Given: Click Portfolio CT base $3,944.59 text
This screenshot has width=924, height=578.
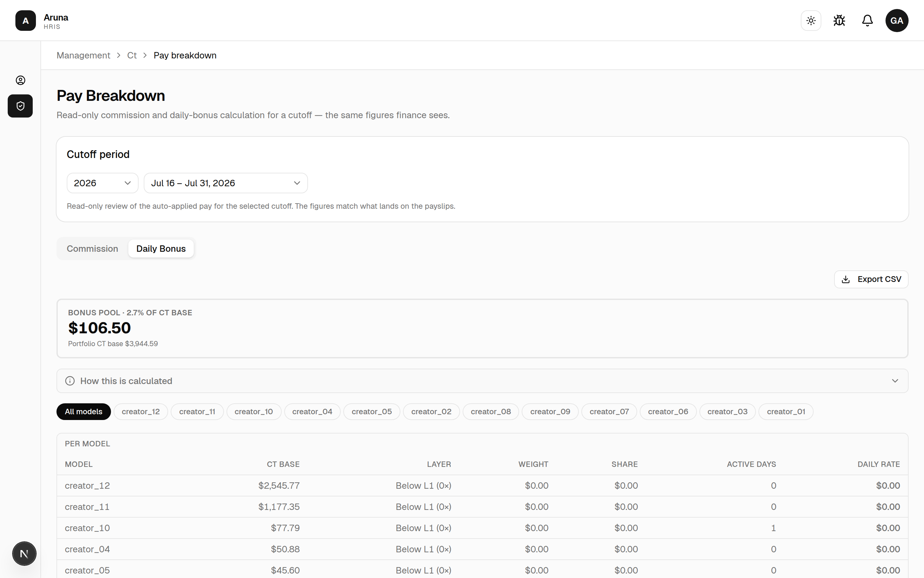Looking at the screenshot, I should coord(113,344).
